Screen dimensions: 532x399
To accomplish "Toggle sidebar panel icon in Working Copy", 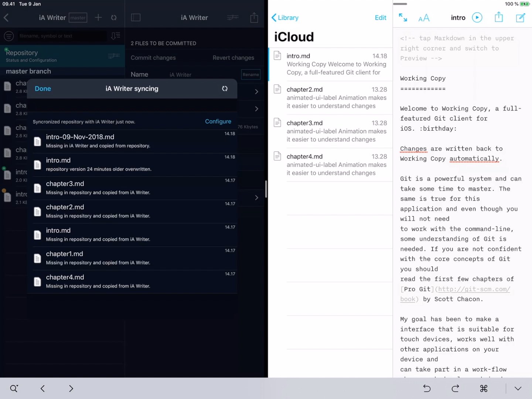I will click(x=136, y=17).
